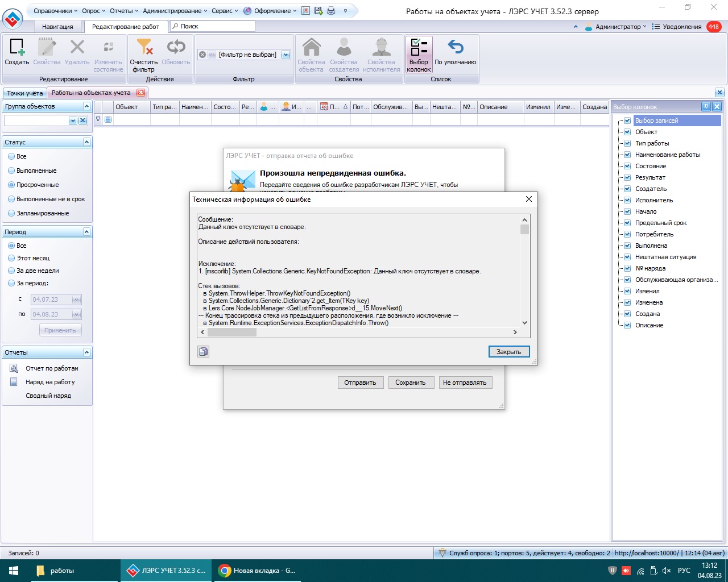Uncheck the Предельный срок column checkbox
Viewport: 728px width, 582px height.
[627, 223]
